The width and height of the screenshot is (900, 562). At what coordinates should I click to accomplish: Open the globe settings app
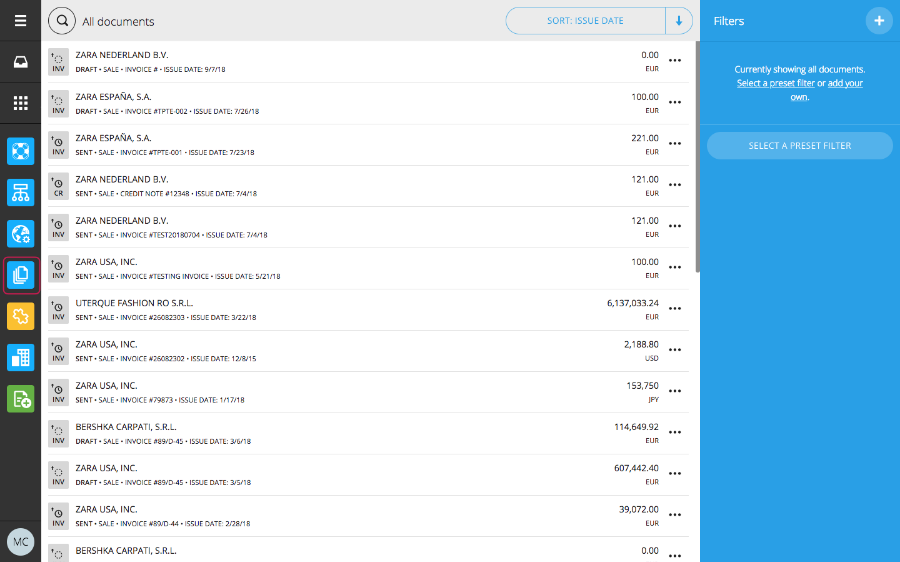tap(21, 234)
